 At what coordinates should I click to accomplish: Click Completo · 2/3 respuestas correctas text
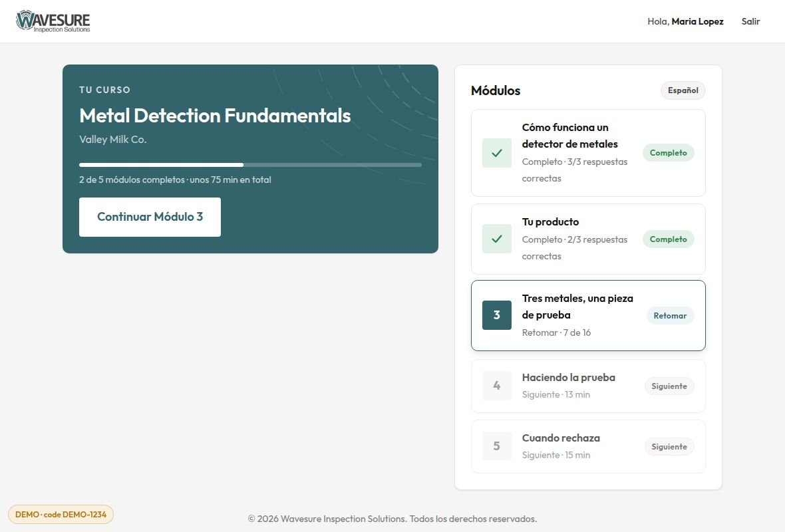point(575,248)
